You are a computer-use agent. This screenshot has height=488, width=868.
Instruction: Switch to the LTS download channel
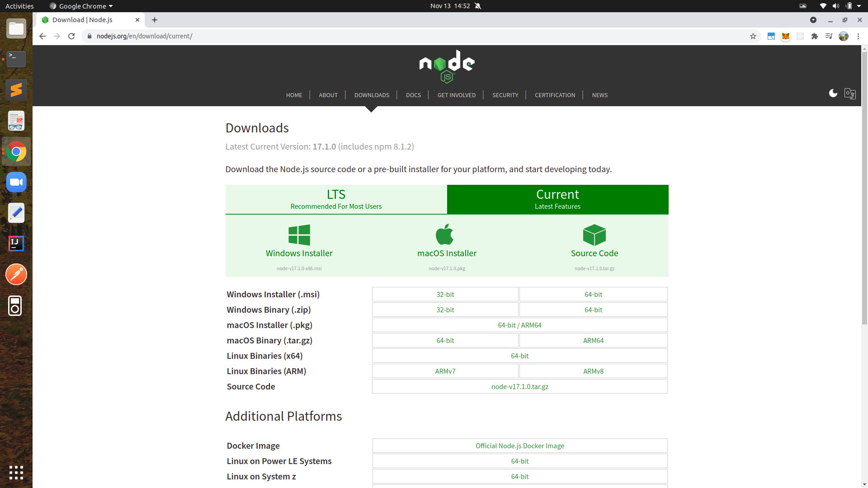pos(336,199)
